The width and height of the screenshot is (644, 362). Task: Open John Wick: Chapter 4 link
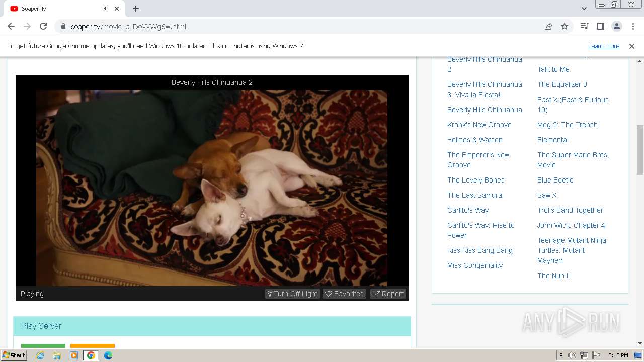(x=571, y=225)
